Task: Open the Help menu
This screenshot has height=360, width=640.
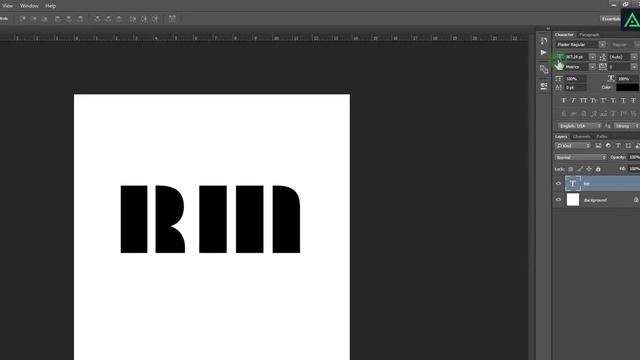Action: coord(51,6)
